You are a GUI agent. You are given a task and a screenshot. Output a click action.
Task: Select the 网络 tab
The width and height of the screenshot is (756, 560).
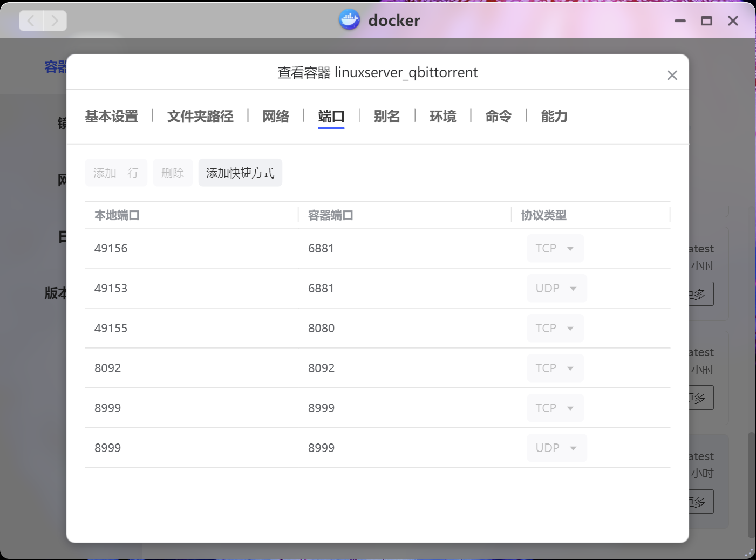click(x=276, y=117)
